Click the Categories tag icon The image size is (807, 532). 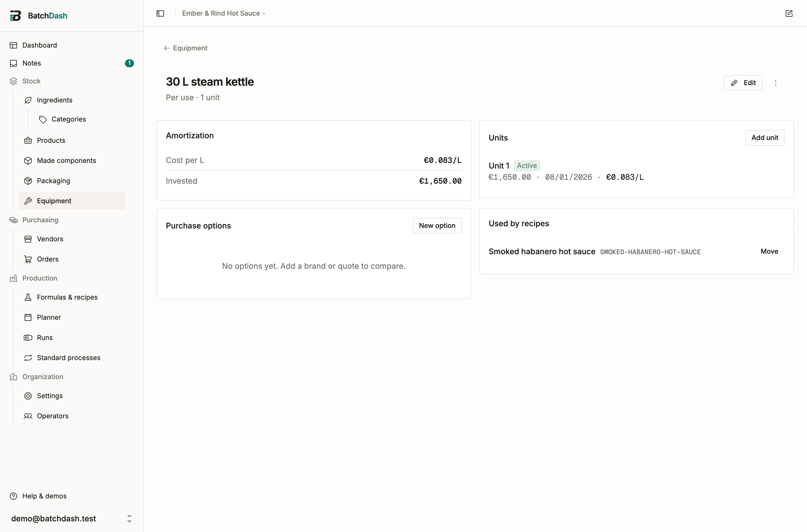coord(43,119)
